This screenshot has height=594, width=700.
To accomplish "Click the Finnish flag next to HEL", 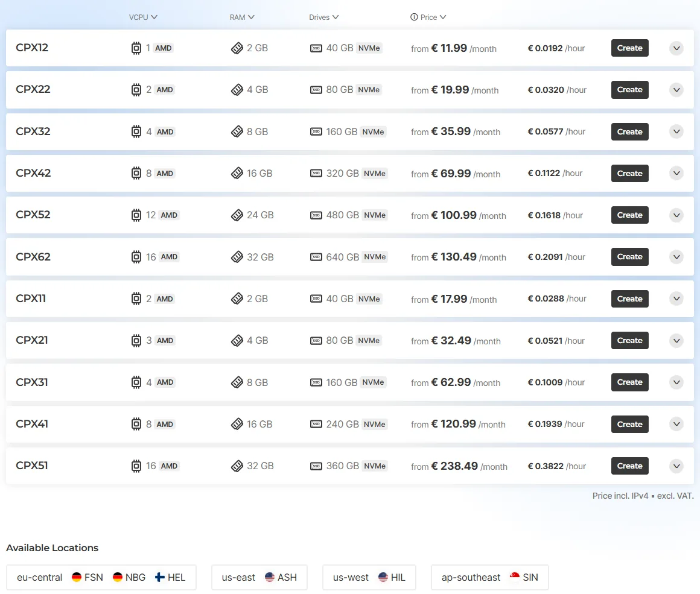I will tap(160, 577).
